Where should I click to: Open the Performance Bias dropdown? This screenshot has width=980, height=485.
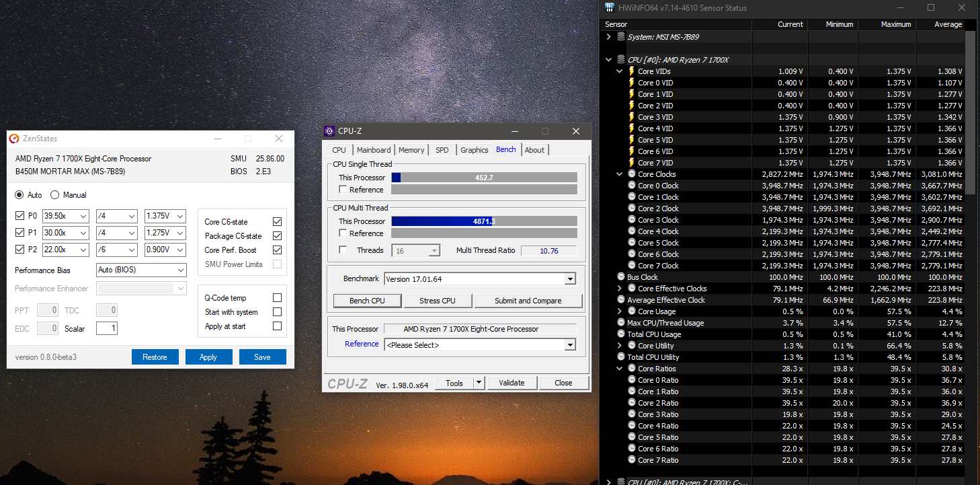pyautogui.click(x=141, y=270)
